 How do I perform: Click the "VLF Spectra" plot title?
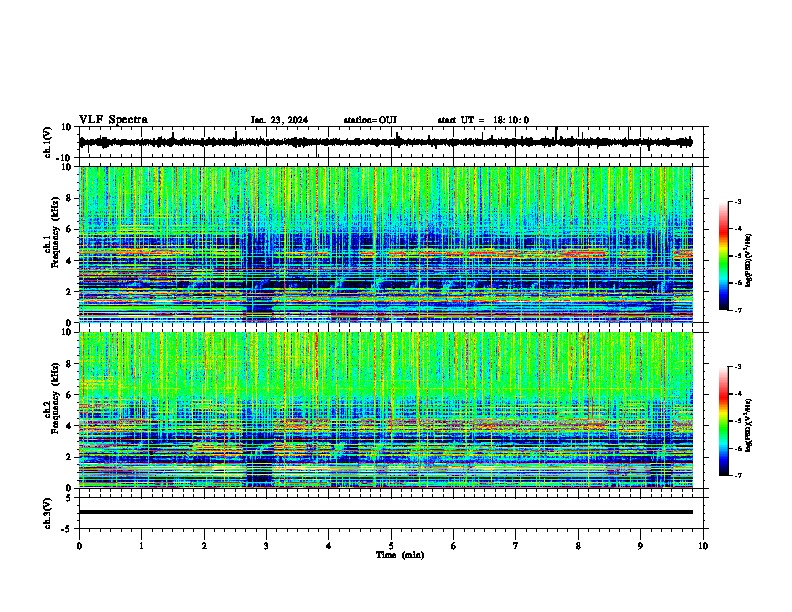click(x=113, y=120)
